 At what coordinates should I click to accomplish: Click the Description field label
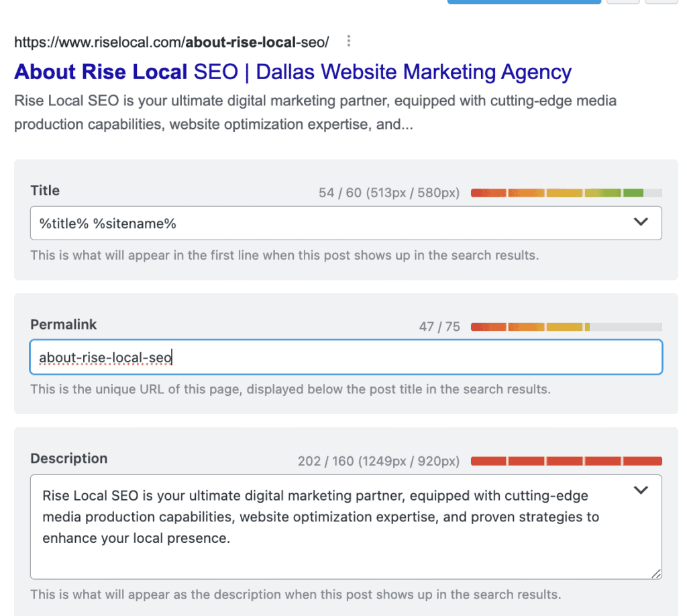[x=69, y=458]
